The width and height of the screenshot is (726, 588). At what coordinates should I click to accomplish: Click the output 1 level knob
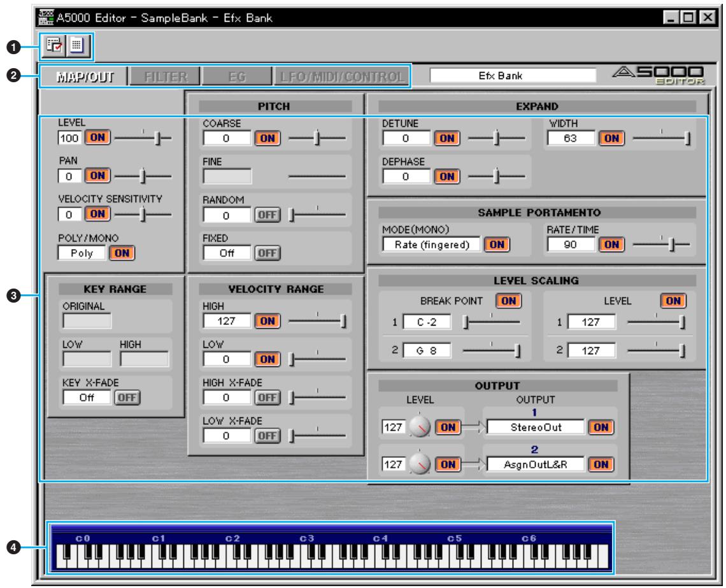420,427
